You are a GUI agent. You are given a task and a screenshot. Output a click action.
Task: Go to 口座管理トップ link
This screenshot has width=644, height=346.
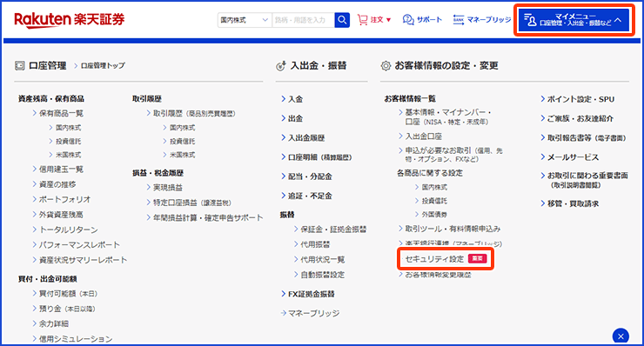tap(103, 66)
